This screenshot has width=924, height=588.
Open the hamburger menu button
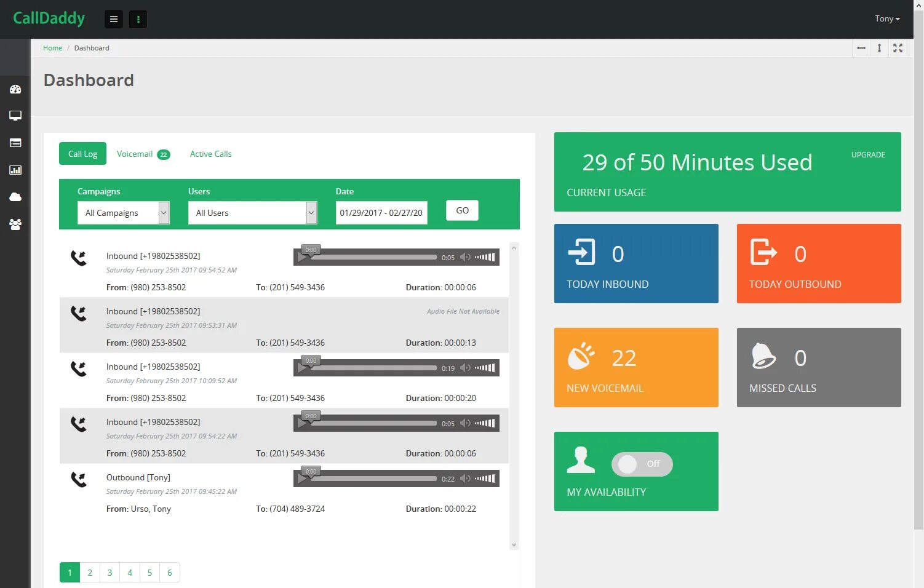pyautogui.click(x=114, y=19)
